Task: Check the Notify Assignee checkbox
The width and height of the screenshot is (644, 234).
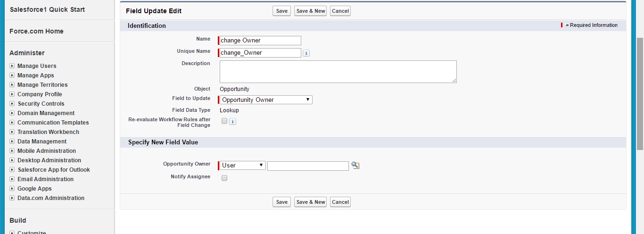Action: point(224,178)
